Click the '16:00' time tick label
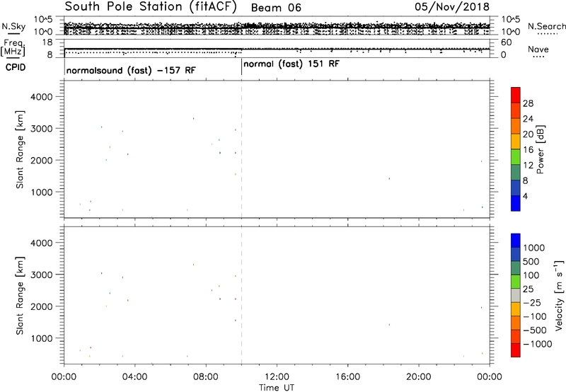 pos(347,377)
